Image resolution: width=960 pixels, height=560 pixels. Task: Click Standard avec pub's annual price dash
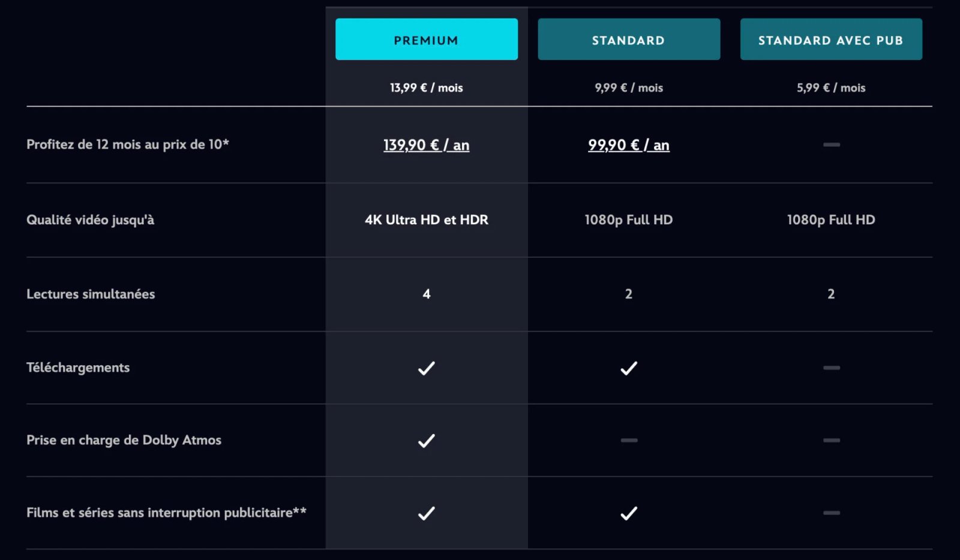point(831,144)
